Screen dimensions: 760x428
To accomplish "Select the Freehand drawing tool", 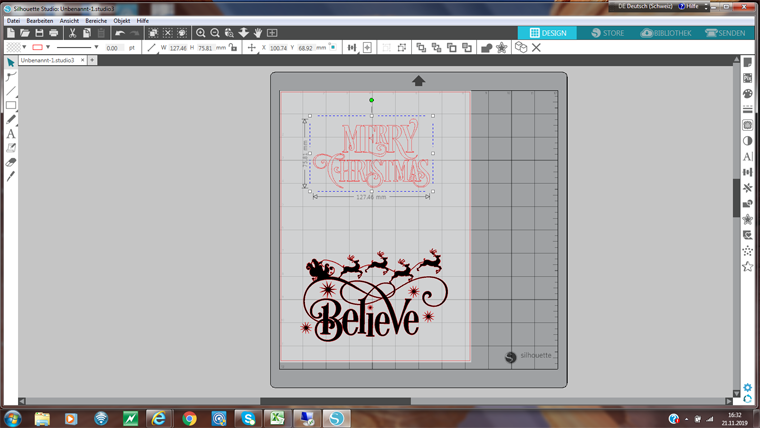I will tap(11, 119).
